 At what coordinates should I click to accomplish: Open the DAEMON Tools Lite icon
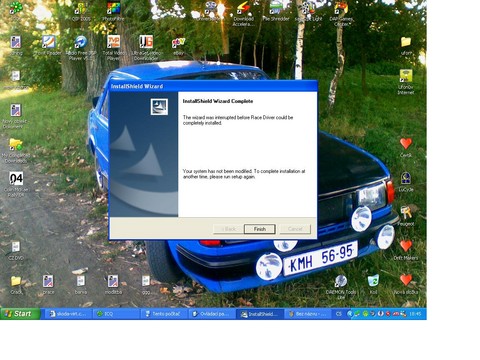(341, 287)
